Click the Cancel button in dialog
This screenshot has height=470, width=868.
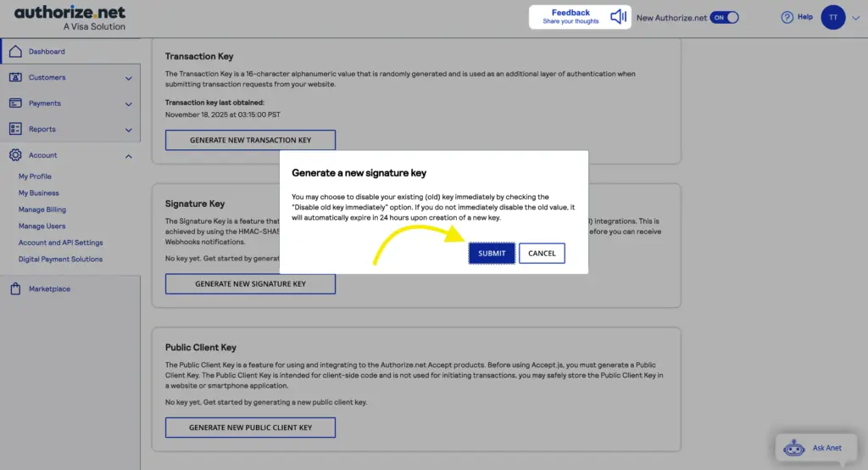coord(542,254)
